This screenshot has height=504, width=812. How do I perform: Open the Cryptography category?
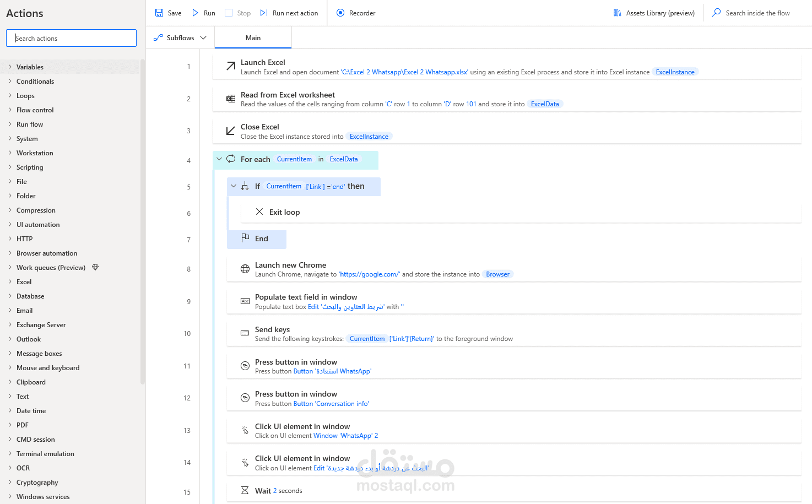pyautogui.click(x=37, y=483)
